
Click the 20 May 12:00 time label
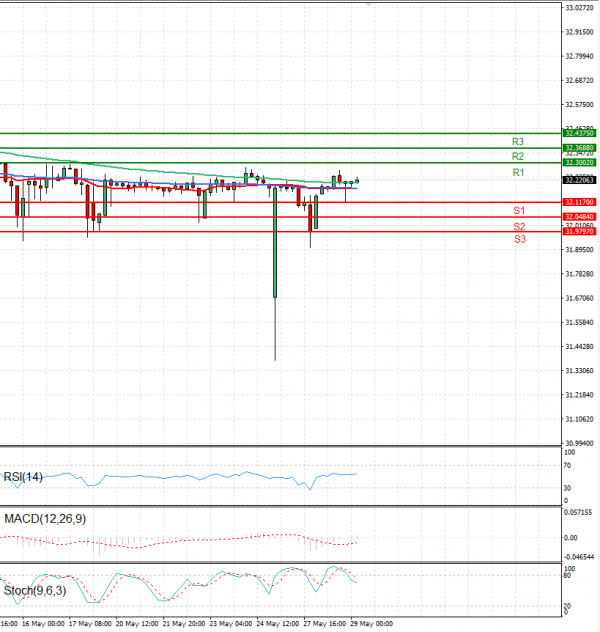[x=137, y=624]
